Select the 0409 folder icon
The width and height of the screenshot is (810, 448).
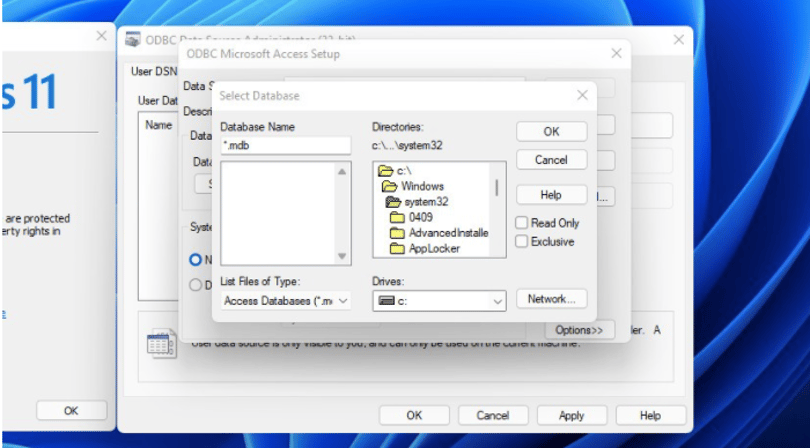pyautogui.click(x=397, y=217)
